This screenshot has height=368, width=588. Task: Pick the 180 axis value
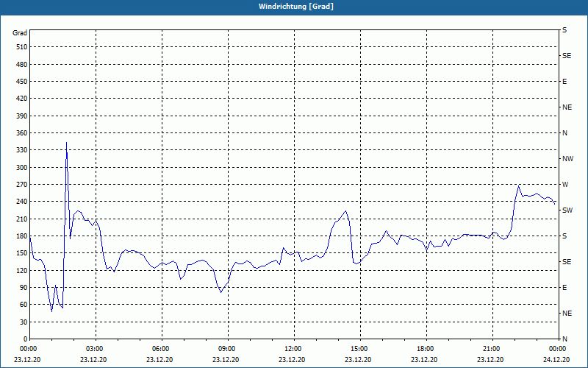(22, 236)
